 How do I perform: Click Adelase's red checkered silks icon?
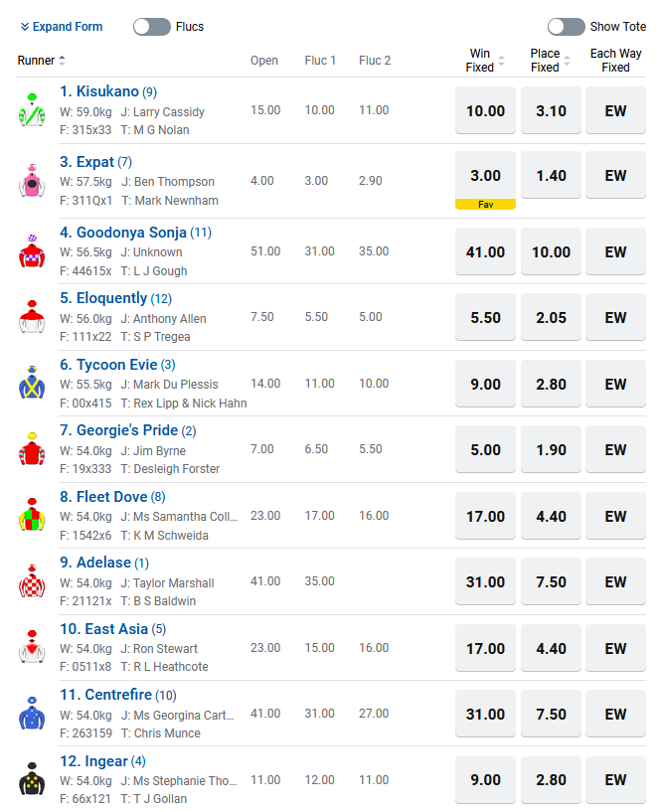pos(32,582)
